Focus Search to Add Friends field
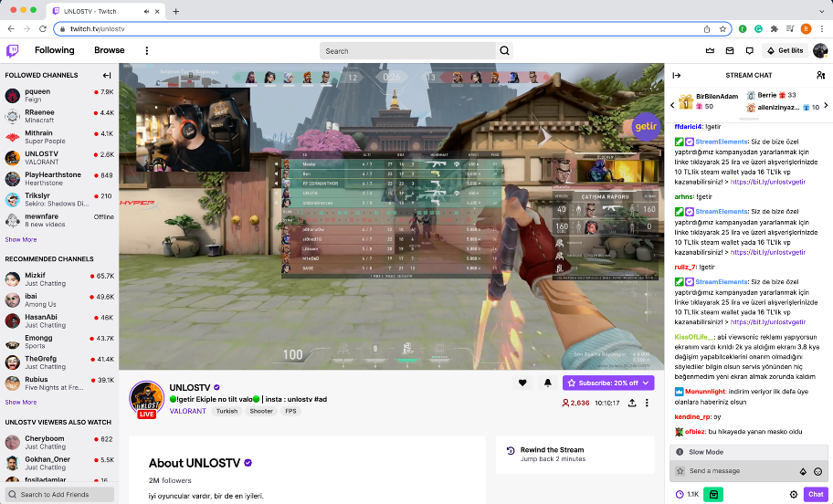 (59, 495)
